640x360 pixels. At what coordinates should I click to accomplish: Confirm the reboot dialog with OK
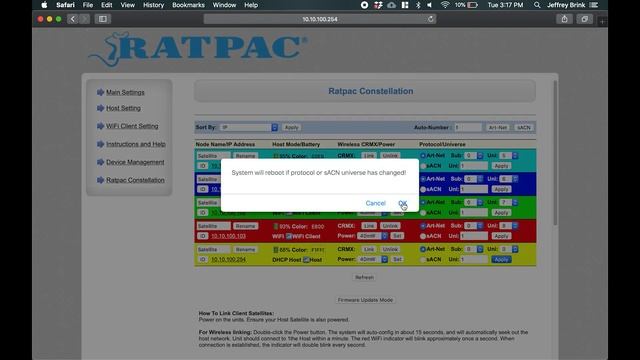402,203
